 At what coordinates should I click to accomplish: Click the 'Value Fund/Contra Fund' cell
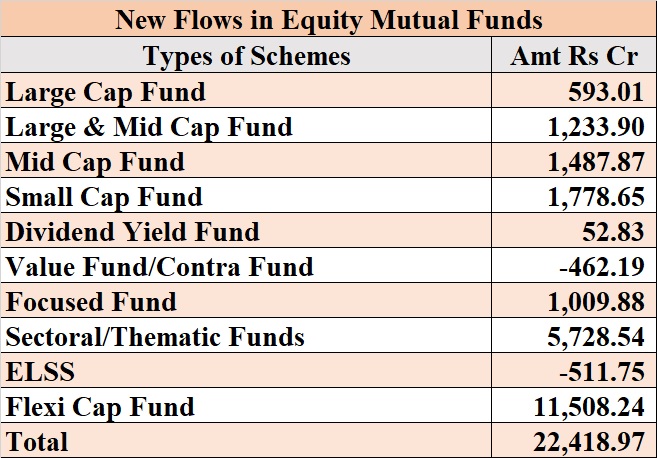[160, 267]
